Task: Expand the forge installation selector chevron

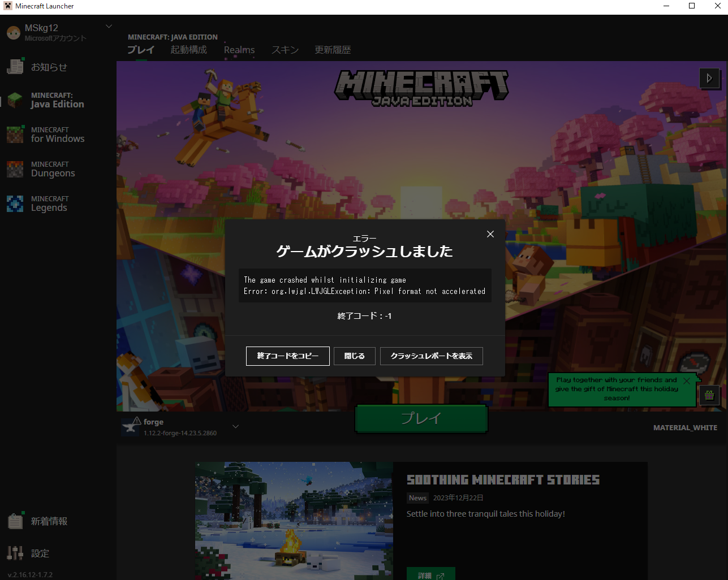Action: pyautogui.click(x=236, y=427)
